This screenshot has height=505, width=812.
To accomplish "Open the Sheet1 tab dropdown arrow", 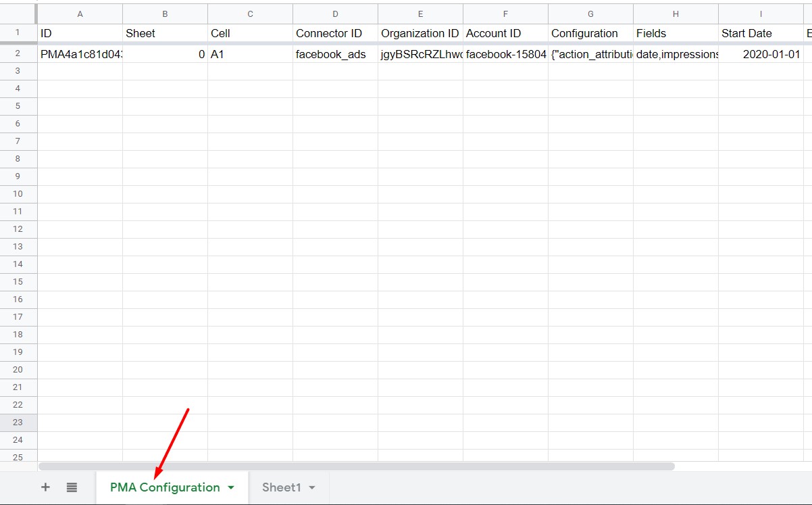I will (x=311, y=487).
